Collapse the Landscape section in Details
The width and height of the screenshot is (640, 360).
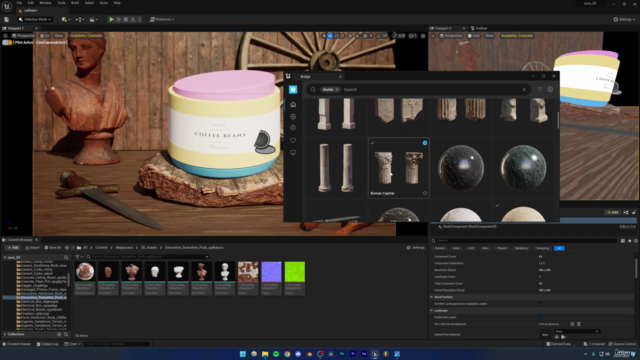pos(432,311)
